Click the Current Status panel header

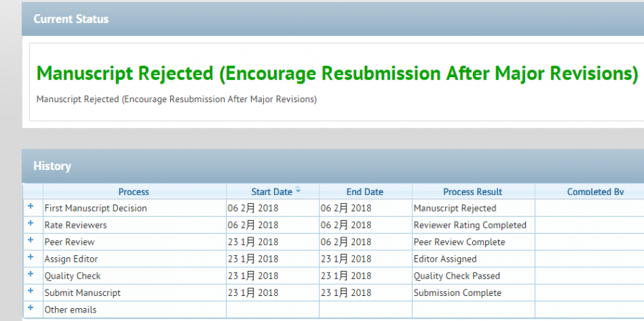tap(71, 19)
